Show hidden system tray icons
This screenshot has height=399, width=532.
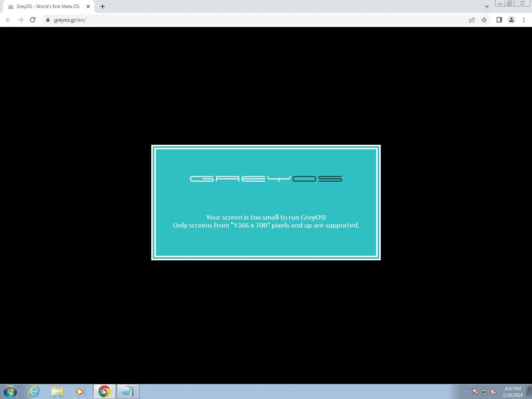pos(466,392)
